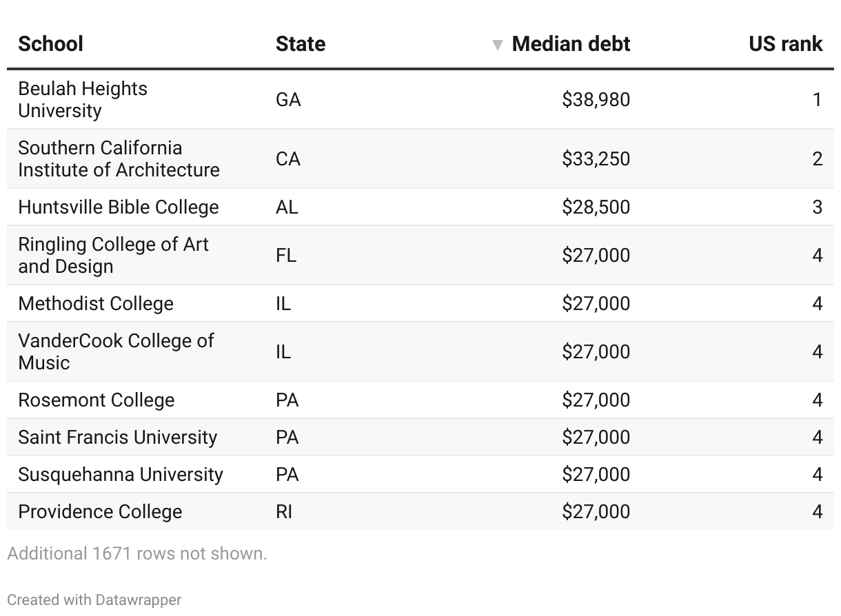Click the $38,980 median debt value

(x=596, y=100)
